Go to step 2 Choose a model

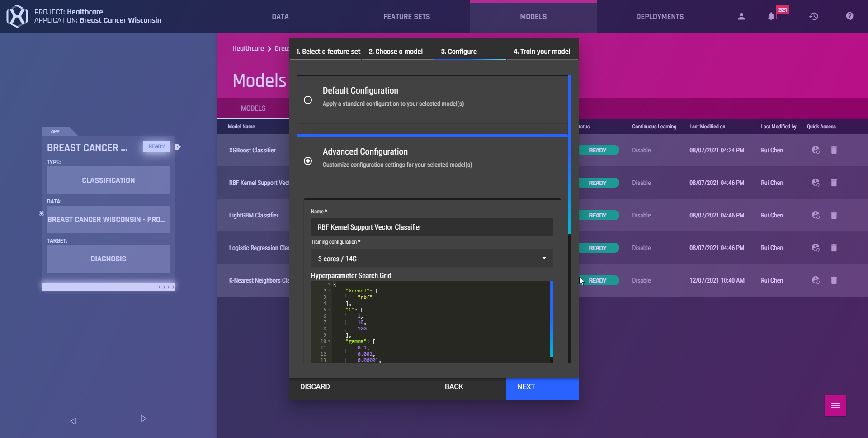point(396,52)
